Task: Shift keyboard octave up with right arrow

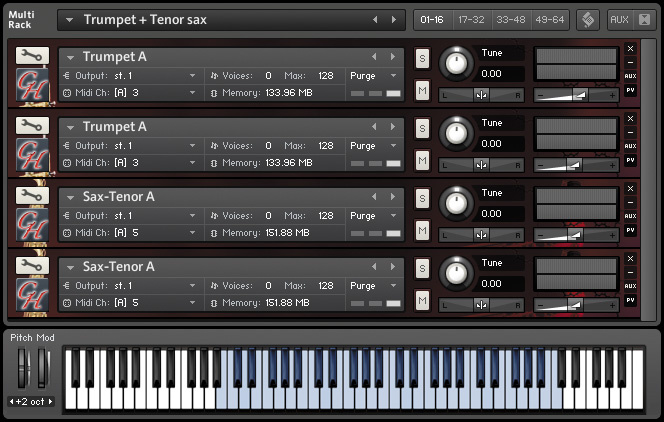Action: point(50,401)
